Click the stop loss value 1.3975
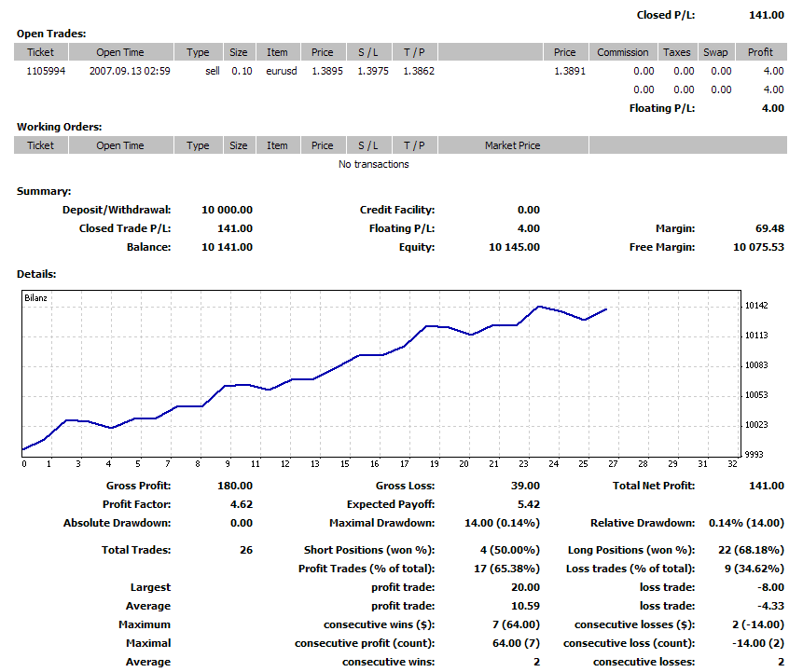This screenshot has width=803, height=672. pyautogui.click(x=373, y=71)
